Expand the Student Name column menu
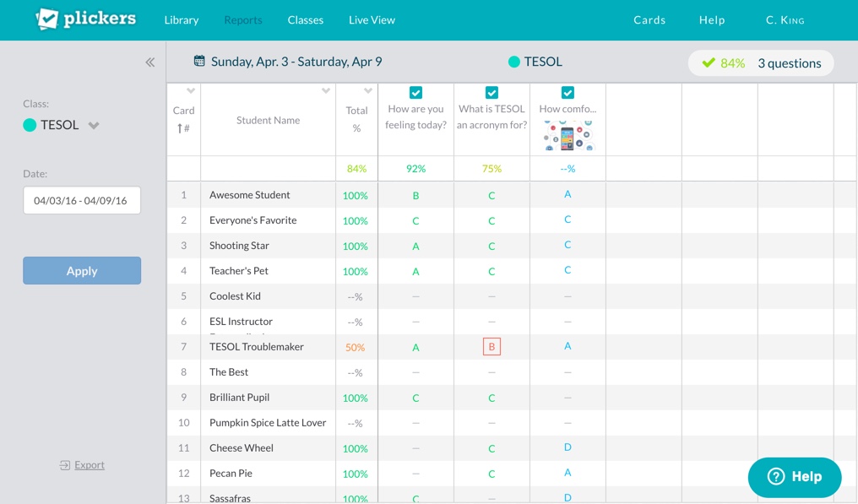 click(326, 91)
